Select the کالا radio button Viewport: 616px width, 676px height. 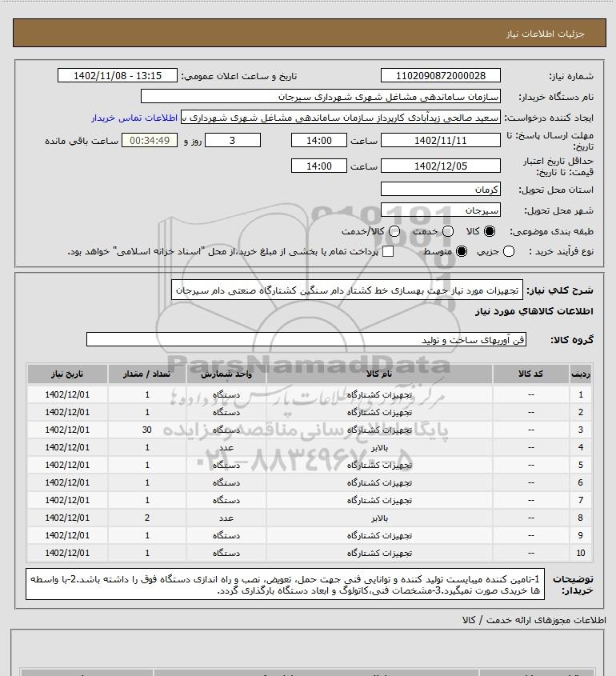pyautogui.click(x=490, y=231)
